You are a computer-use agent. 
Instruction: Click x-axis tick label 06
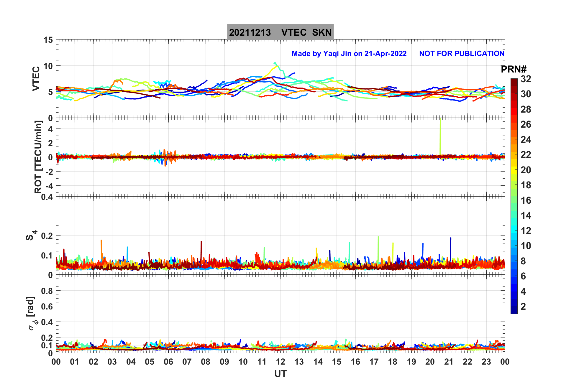click(x=168, y=362)
